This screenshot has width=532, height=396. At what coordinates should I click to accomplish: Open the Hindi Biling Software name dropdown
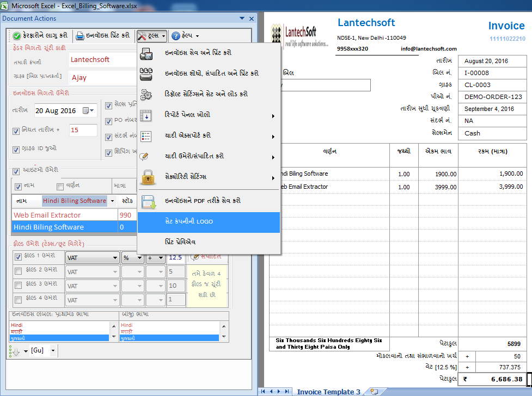[x=112, y=201]
